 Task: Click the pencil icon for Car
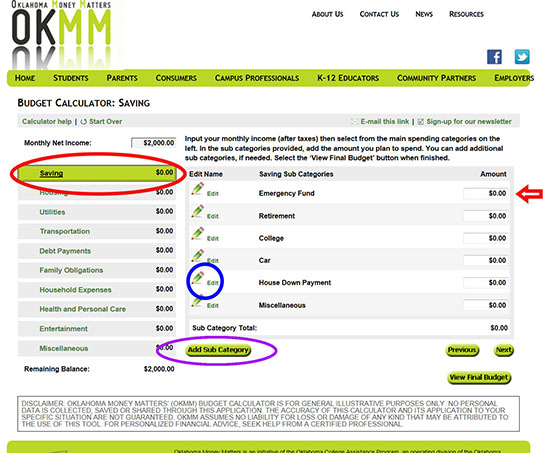tap(197, 255)
